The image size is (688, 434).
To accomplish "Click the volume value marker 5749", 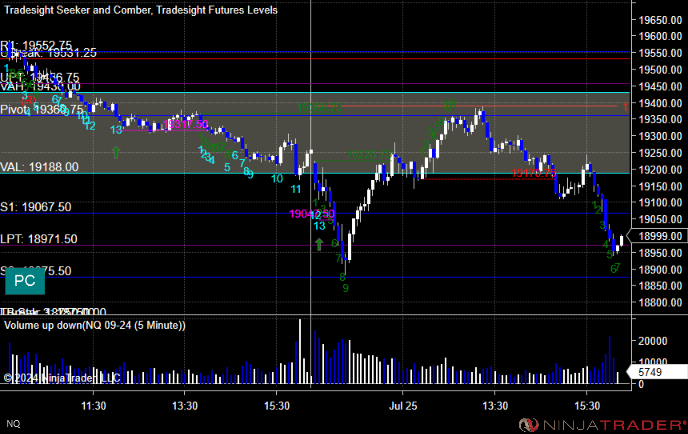I will coord(657,372).
